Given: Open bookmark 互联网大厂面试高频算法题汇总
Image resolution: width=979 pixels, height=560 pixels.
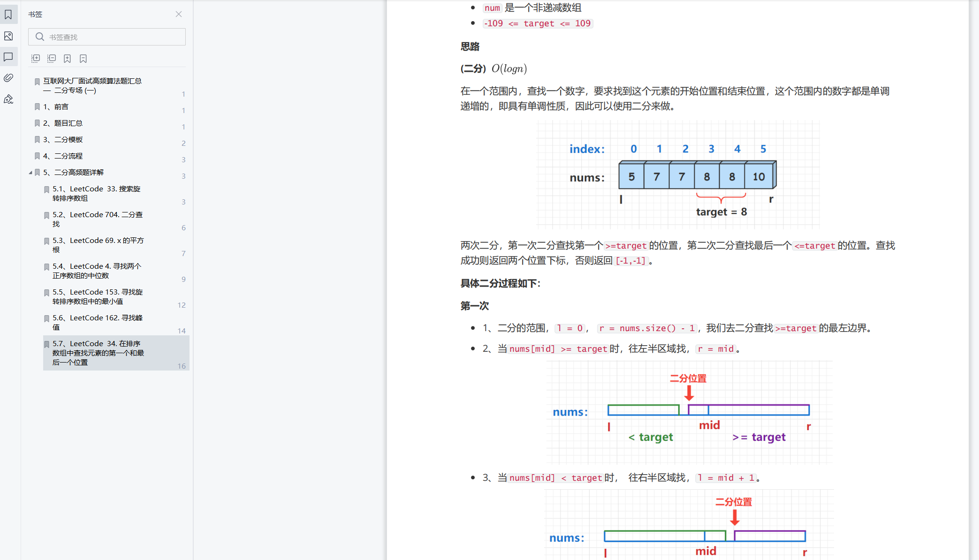Looking at the screenshot, I should coord(92,85).
